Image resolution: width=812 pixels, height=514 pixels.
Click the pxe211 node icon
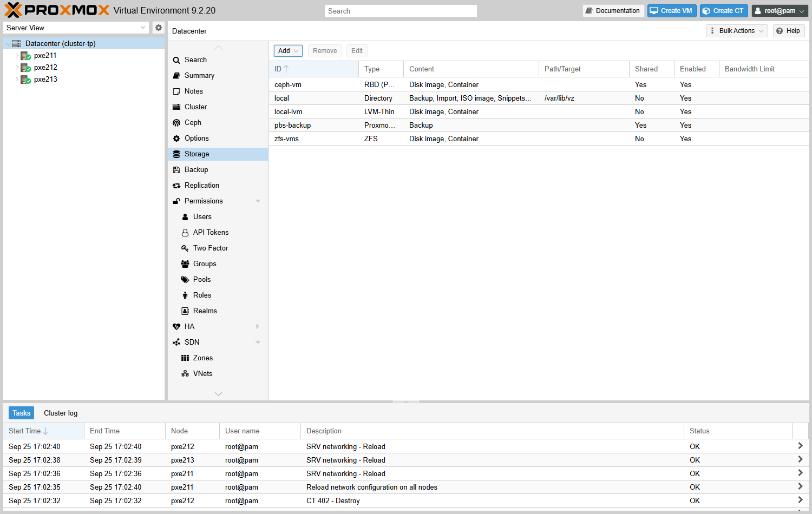pyautogui.click(x=25, y=56)
